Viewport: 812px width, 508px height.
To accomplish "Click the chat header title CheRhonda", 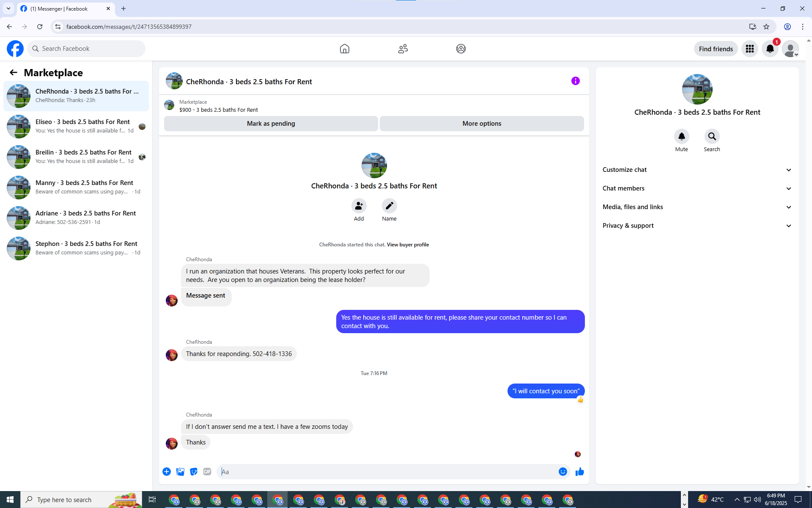I will [x=249, y=82].
